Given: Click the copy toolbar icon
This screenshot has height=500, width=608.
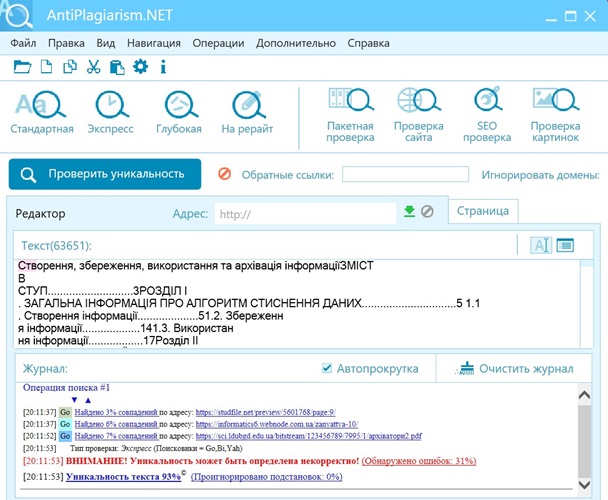Looking at the screenshot, I should pyautogui.click(x=70, y=67).
